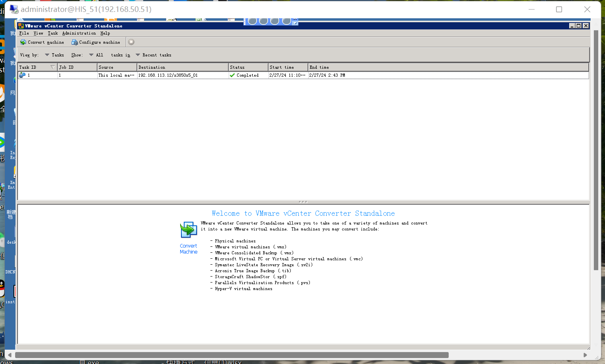The height and width of the screenshot is (364, 605).
Task: Minimize the VMware Converter inner window
Action: coord(572,26)
